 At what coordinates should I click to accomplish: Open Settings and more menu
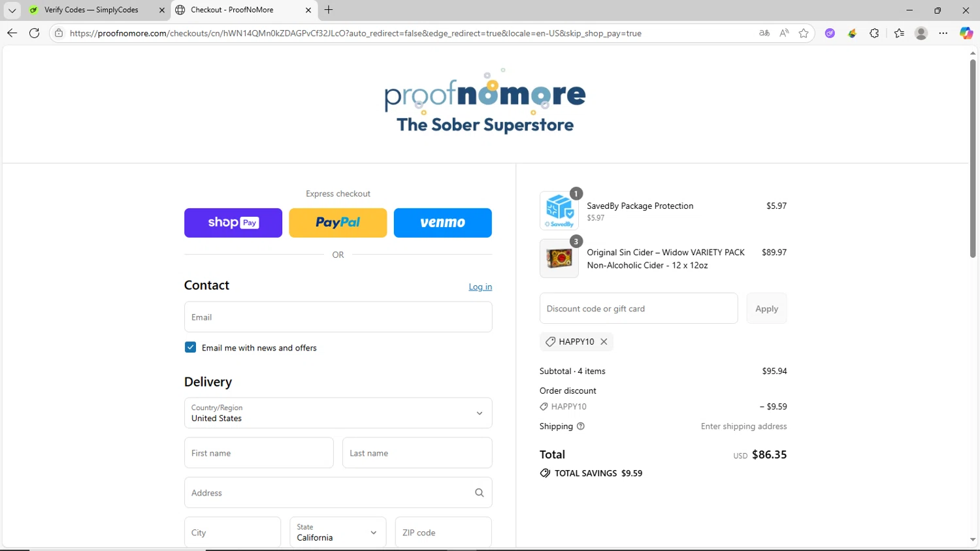[943, 33]
